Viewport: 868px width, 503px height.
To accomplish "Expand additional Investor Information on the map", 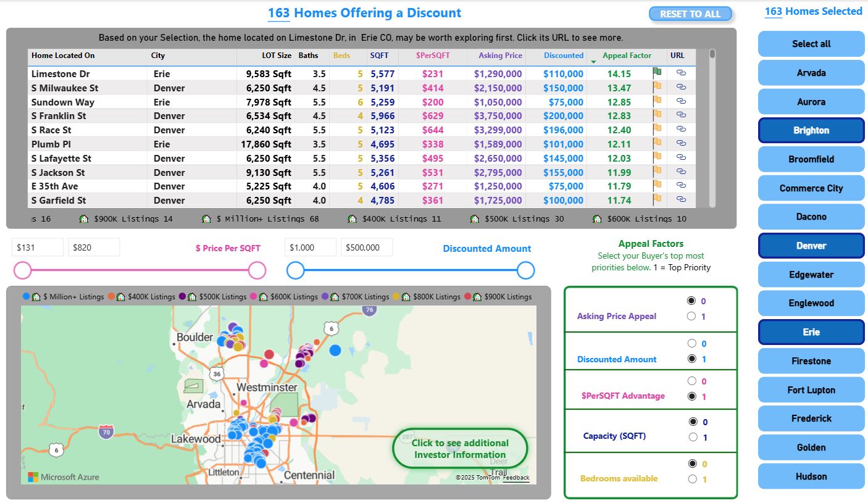I will 459,448.
